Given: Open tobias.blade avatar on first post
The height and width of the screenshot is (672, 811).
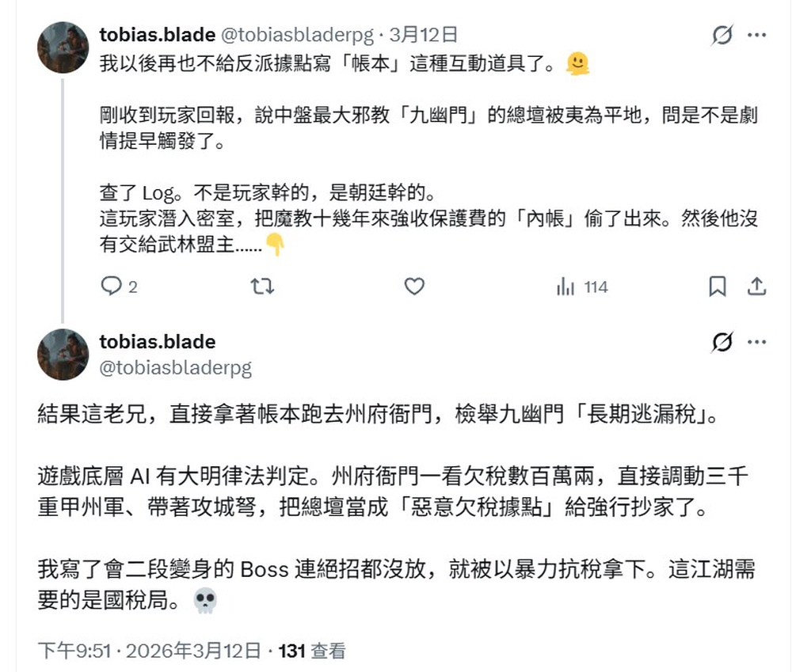Looking at the screenshot, I should click(x=63, y=47).
